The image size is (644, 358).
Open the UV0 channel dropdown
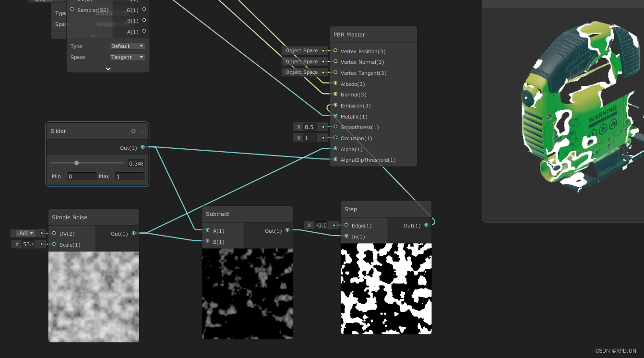[25, 233]
